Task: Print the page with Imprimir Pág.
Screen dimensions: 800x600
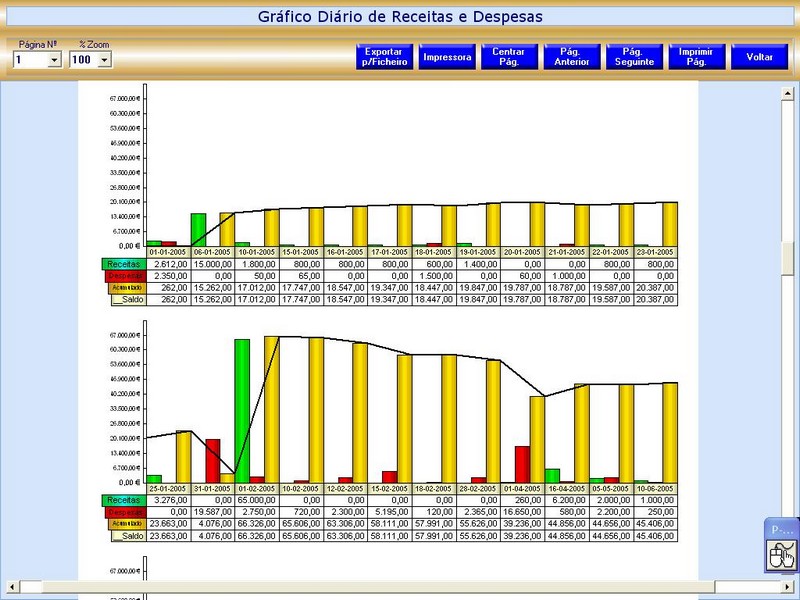Action: [x=695, y=57]
